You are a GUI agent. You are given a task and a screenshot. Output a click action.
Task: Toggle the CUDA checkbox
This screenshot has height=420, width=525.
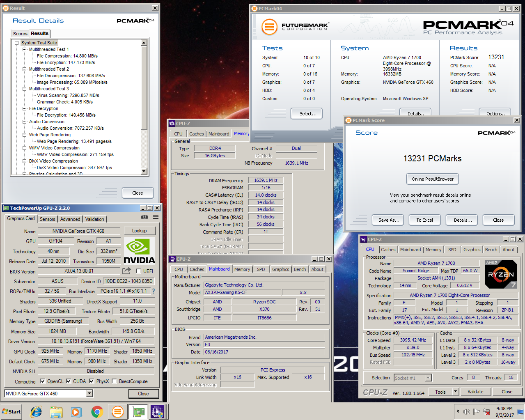(x=69, y=381)
